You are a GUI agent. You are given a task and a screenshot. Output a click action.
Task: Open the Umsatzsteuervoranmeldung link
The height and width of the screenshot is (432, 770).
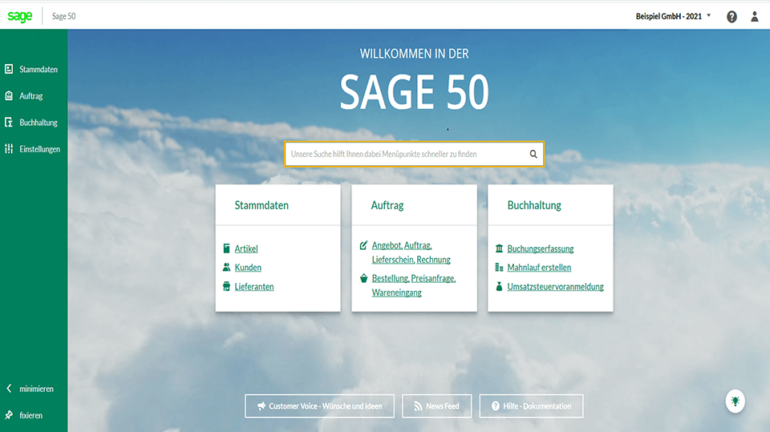click(x=555, y=287)
